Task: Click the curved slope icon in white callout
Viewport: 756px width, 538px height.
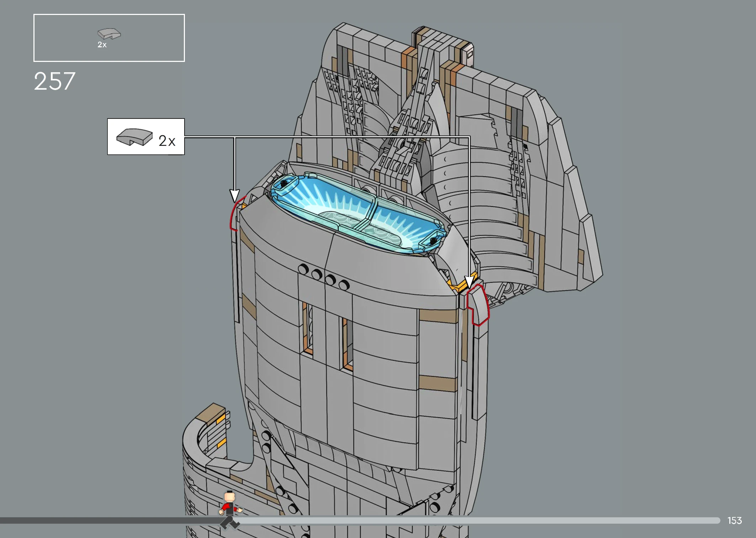Action: pos(134,137)
